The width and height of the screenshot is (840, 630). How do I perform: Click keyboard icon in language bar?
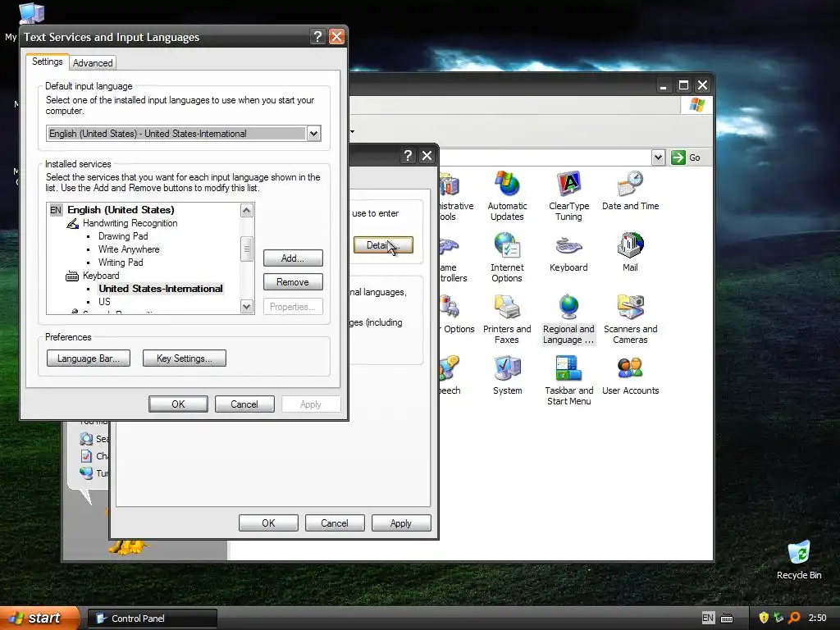[x=727, y=619]
